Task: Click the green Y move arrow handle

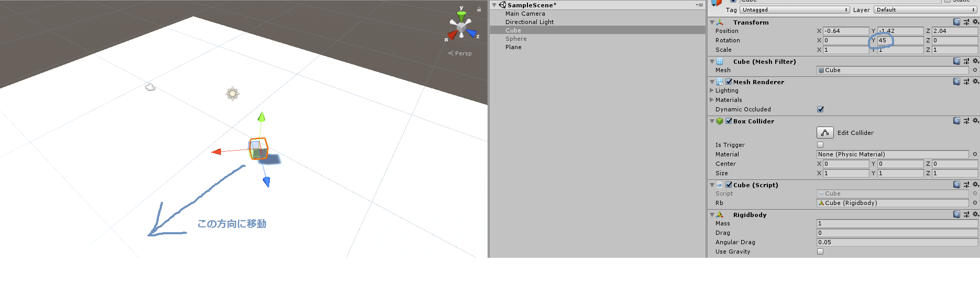Action: point(261,117)
